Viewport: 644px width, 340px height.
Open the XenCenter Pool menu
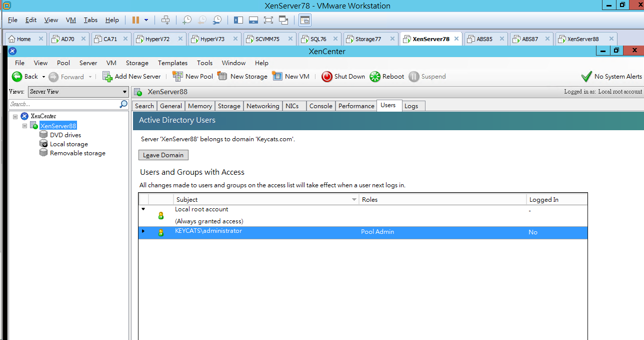[63, 63]
